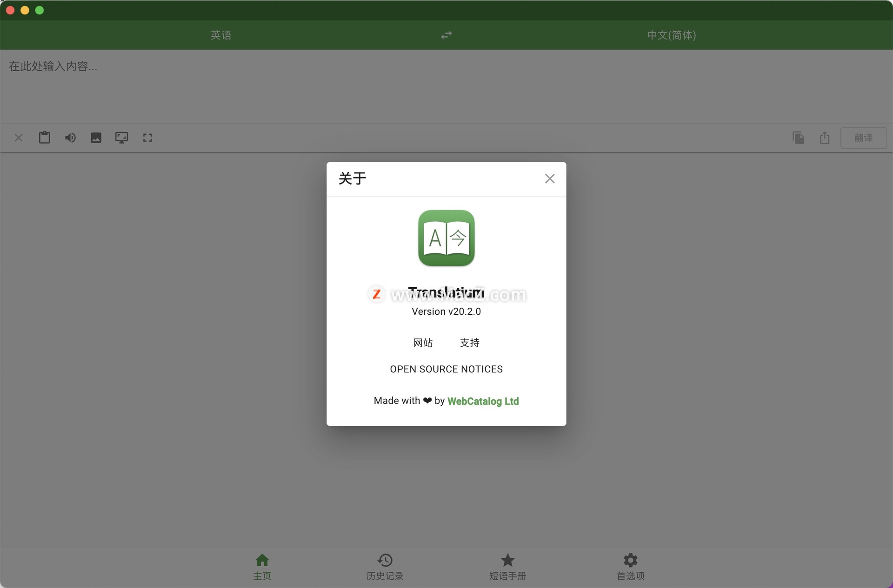Viewport: 893px width, 588px height.
Task: Click the clear/X icon in toolbar
Action: click(x=20, y=137)
